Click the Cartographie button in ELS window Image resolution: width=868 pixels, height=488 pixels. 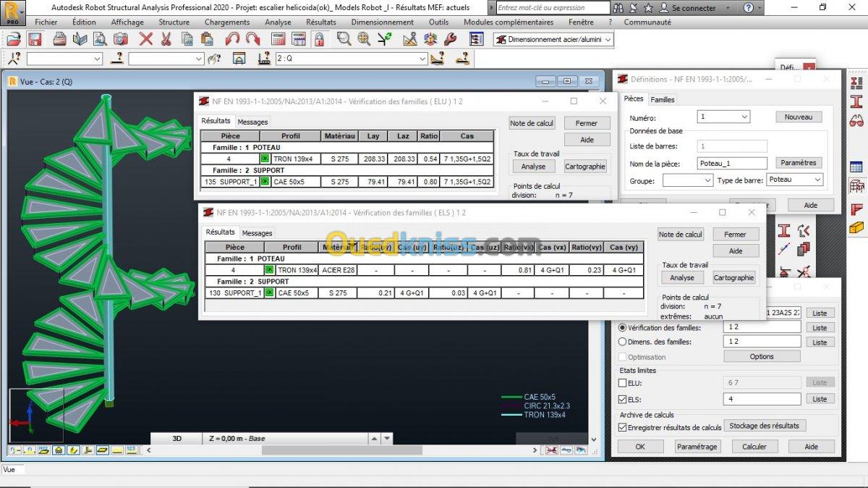(x=734, y=277)
